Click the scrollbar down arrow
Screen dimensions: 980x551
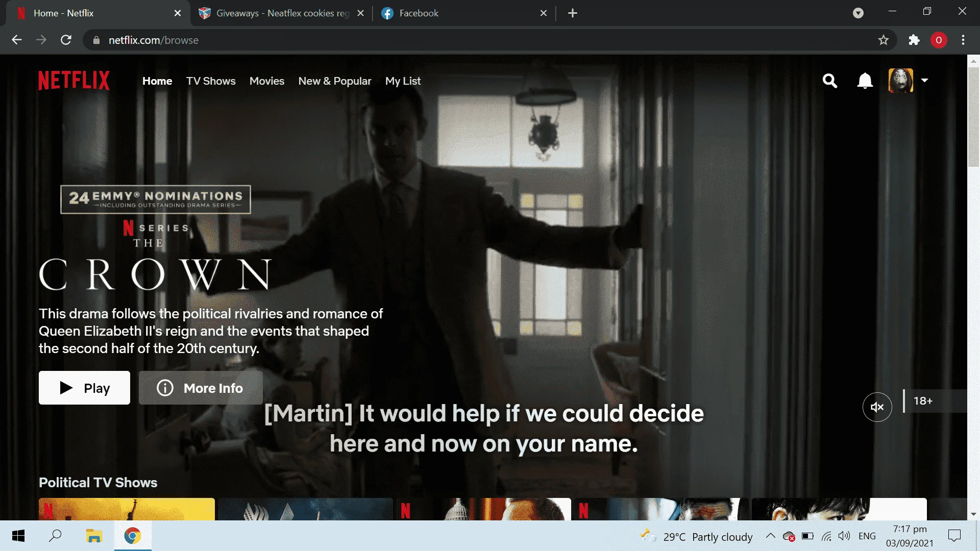[973, 514]
